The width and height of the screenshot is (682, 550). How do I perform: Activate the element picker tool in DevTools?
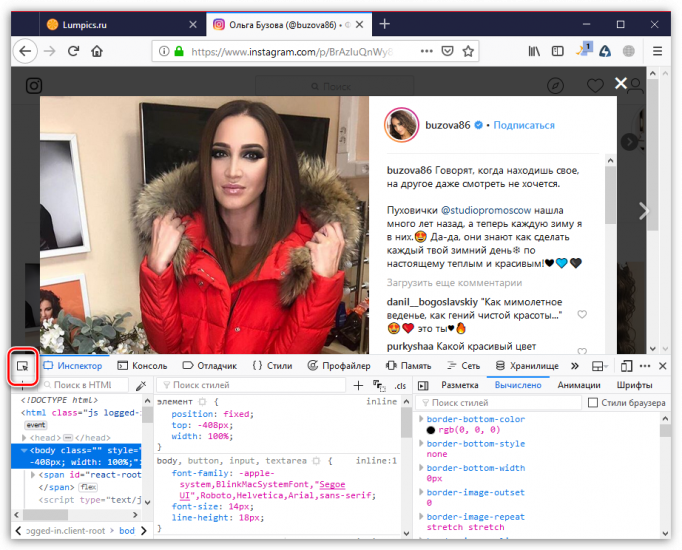(21, 367)
